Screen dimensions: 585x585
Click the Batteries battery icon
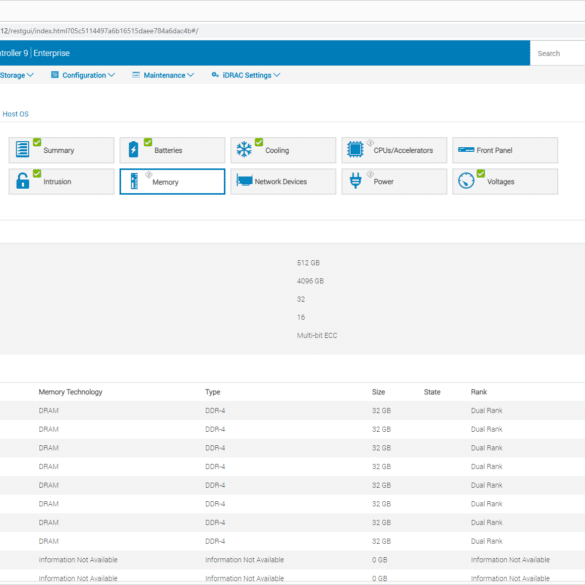coord(133,149)
